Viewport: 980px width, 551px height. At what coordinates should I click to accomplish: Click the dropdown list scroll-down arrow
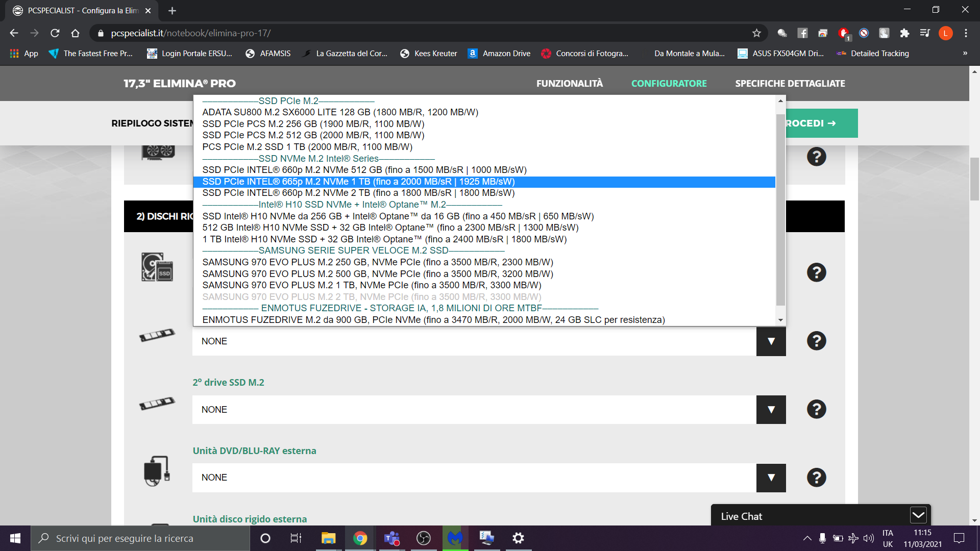[780, 320]
